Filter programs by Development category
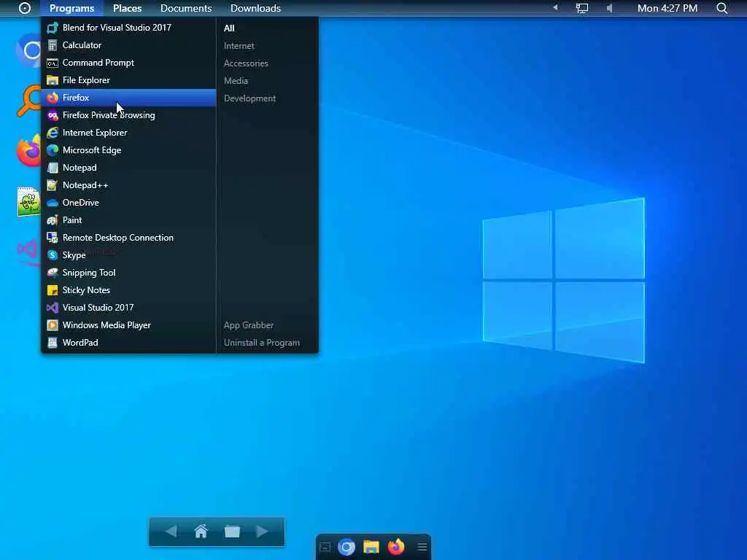Image resolution: width=747 pixels, height=560 pixels. pyautogui.click(x=249, y=98)
